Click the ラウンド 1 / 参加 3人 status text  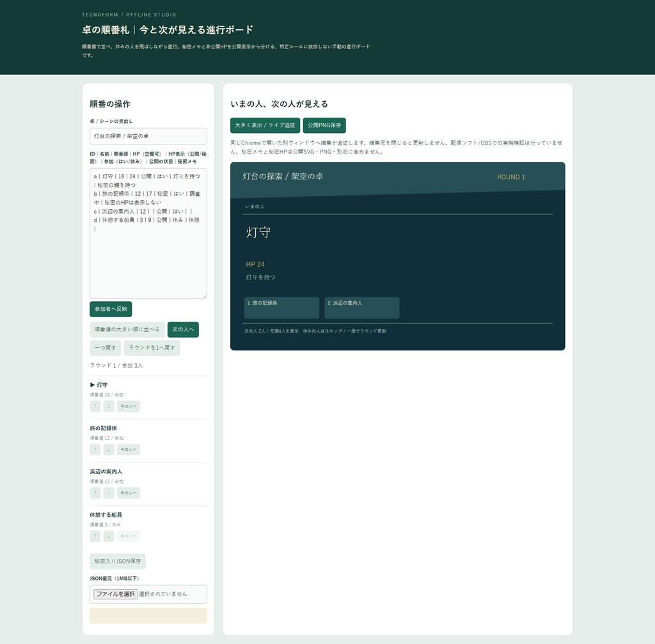tap(116, 365)
